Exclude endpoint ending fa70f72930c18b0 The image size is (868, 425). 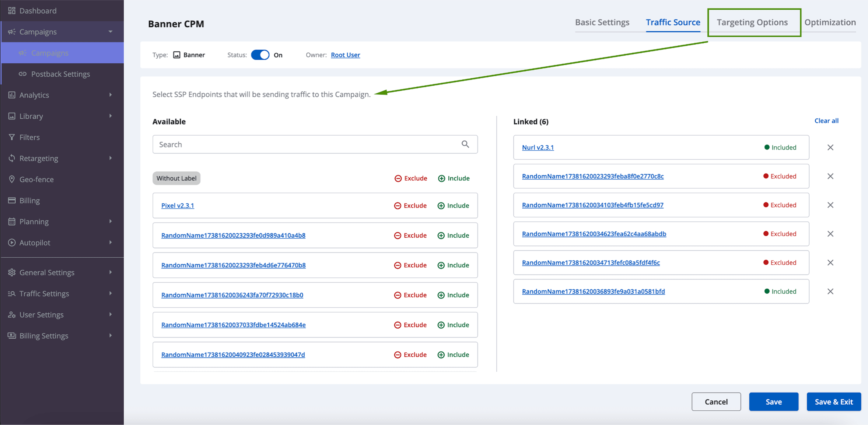click(x=410, y=295)
